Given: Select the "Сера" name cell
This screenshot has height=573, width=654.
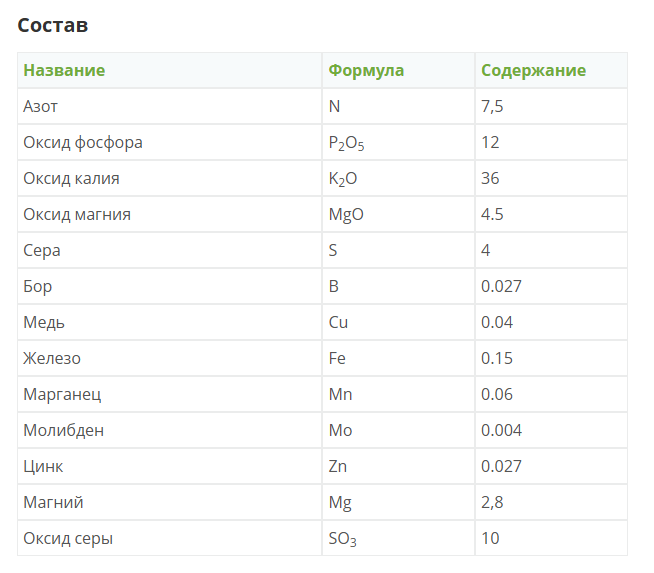Looking at the screenshot, I should coord(42,250).
